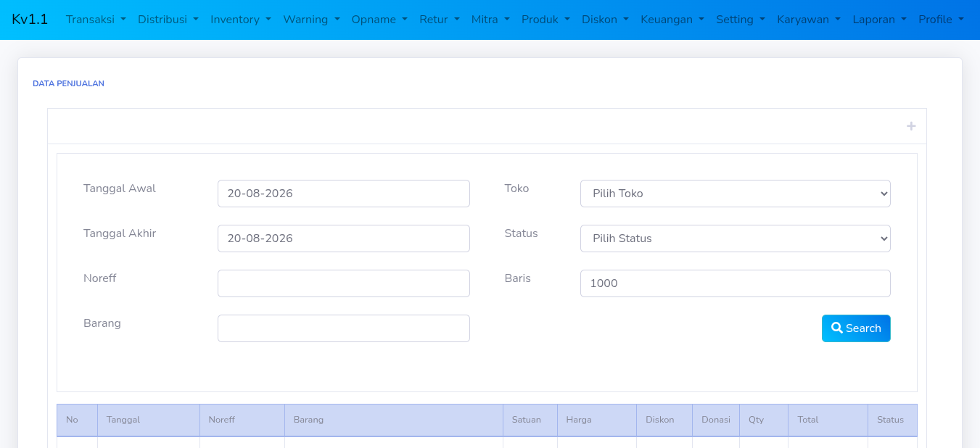Open the Warning menu
Image resolution: width=980 pixels, height=448 pixels.
click(311, 20)
